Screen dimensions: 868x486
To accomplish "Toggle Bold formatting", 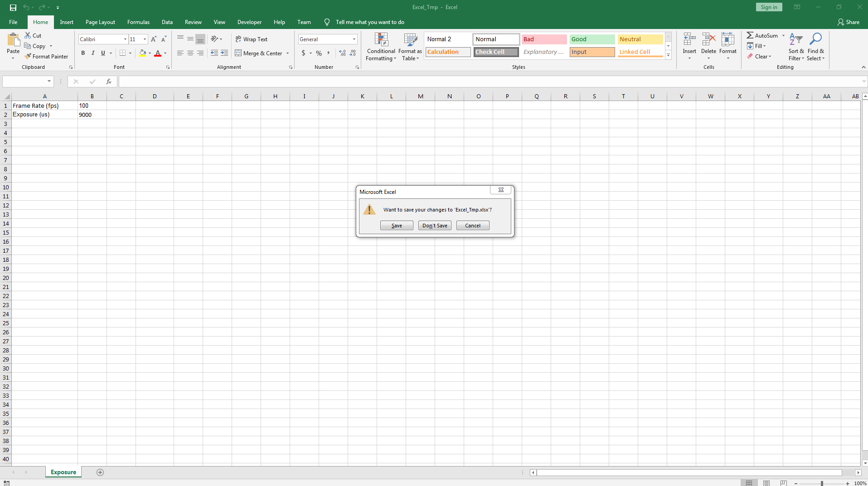I will (x=83, y=53).
